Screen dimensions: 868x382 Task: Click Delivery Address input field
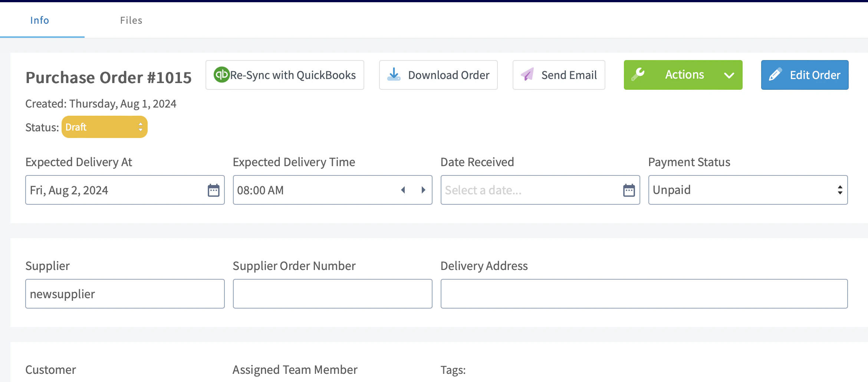[x=644, y=294]
